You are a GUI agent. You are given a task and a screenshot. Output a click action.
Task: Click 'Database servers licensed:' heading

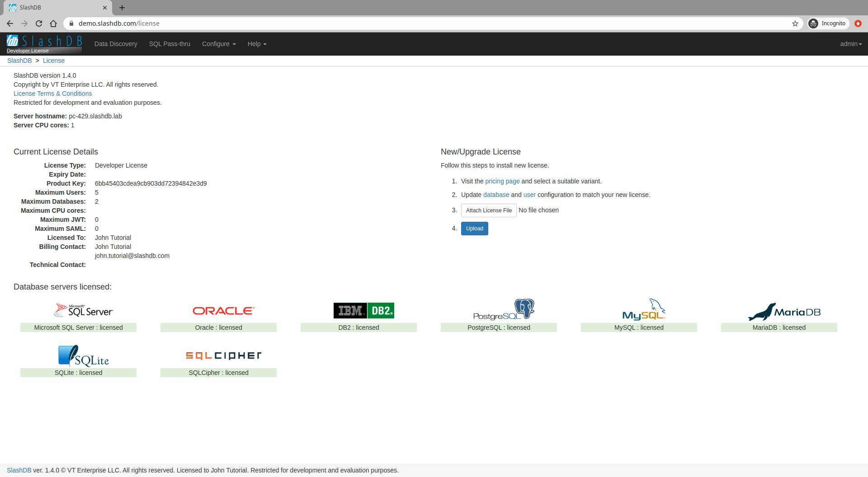pos(62,287)
